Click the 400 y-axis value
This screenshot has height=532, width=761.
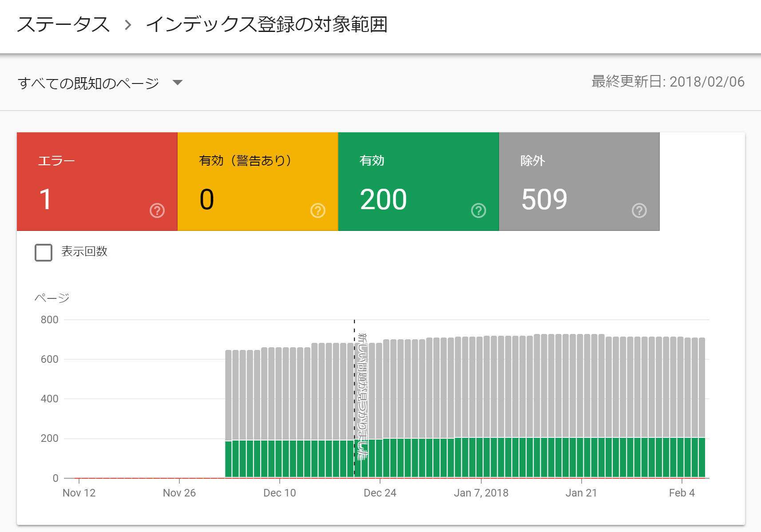point(49,399)
